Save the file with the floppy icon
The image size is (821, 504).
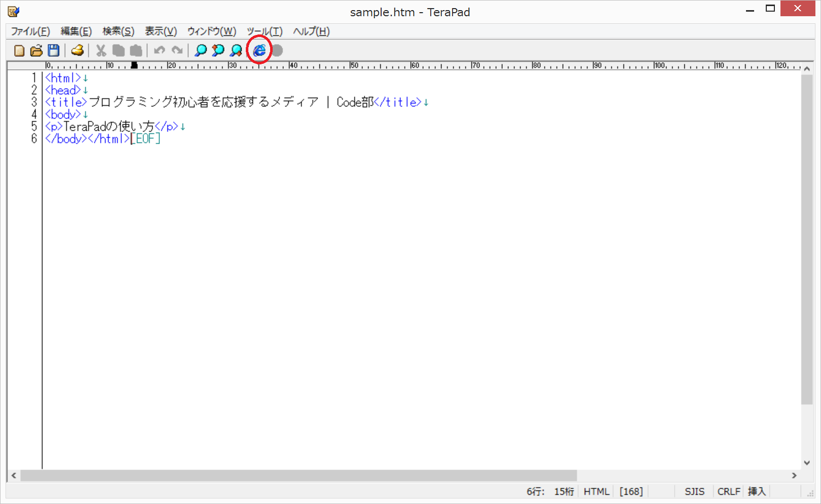pyautogui.click(x=54, y=51)
